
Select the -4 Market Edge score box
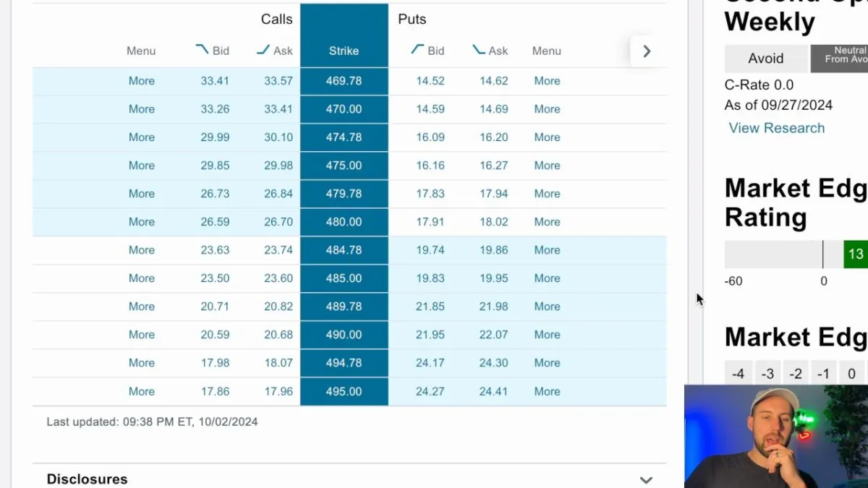738,374
